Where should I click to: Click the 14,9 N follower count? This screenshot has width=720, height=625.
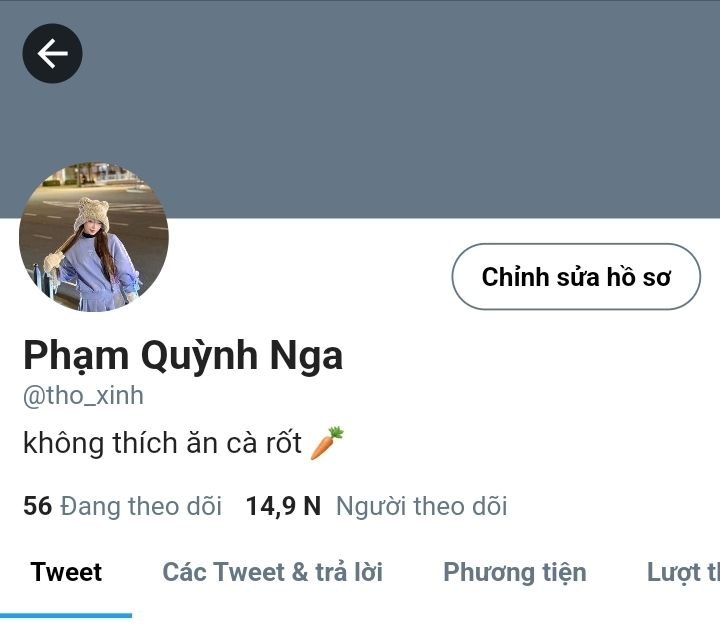(283, 506)
